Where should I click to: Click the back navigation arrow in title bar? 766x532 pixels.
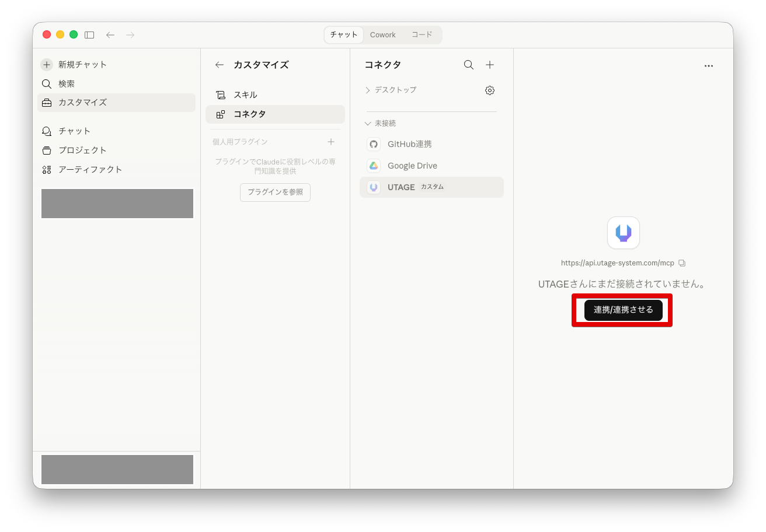110,35
